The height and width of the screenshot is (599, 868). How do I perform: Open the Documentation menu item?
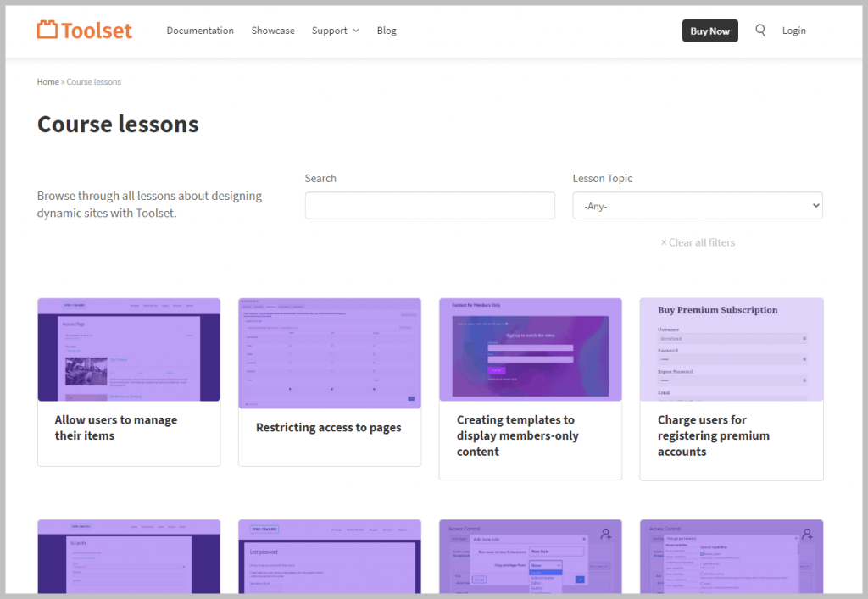point(200,31)
